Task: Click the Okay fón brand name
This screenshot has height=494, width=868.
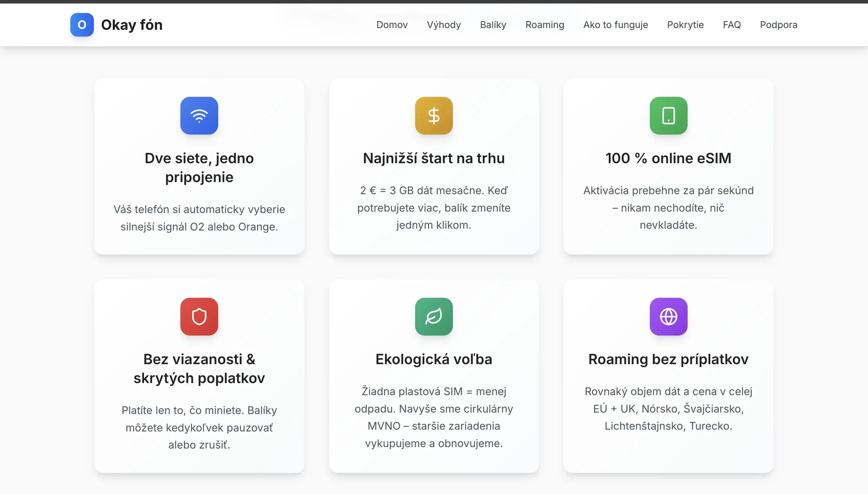Action: [132, 25]
